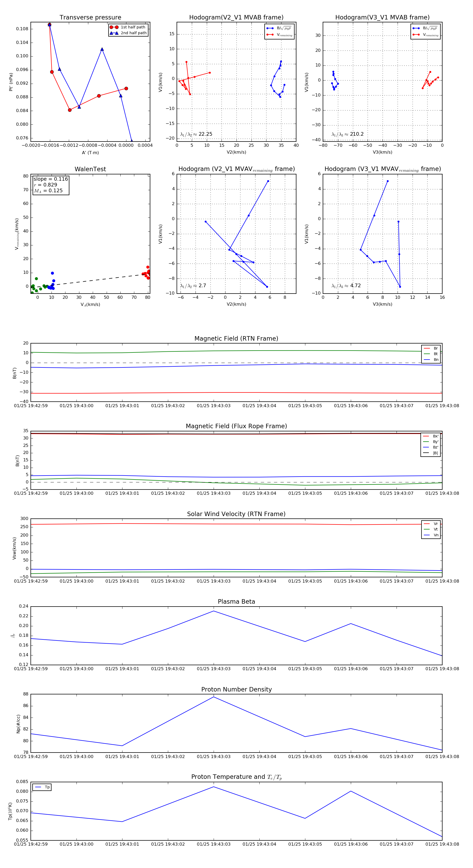Click the "Magnetic Field (RTN Frame)" title
This screenshot has width=473, height=868.
[x=236, y=339]
